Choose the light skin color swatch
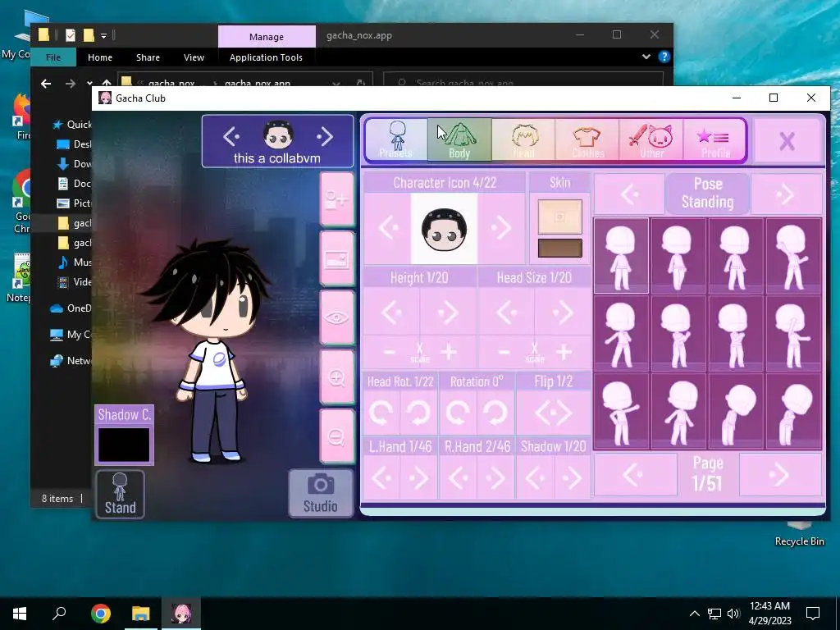840x630 pixels. (x=559, y=217)
